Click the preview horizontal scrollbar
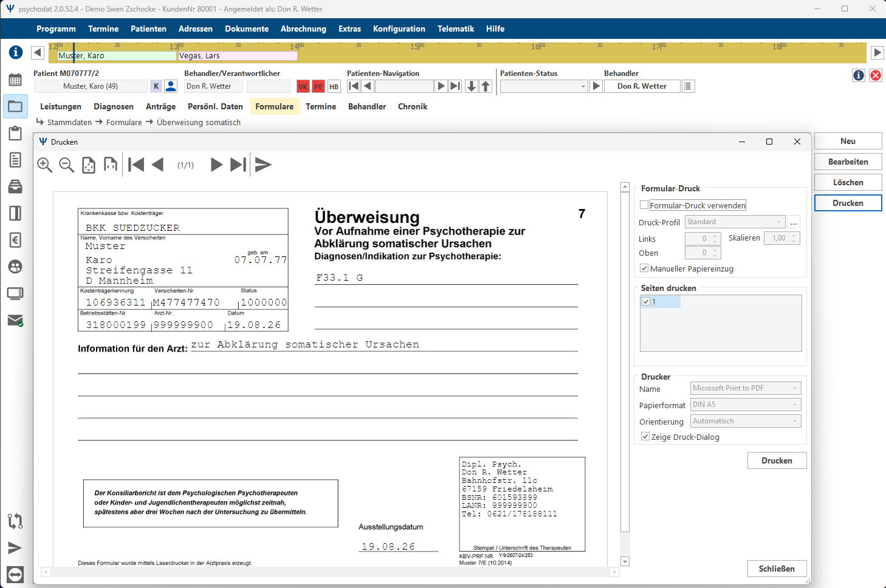886x588 pixels. [330, 572]
